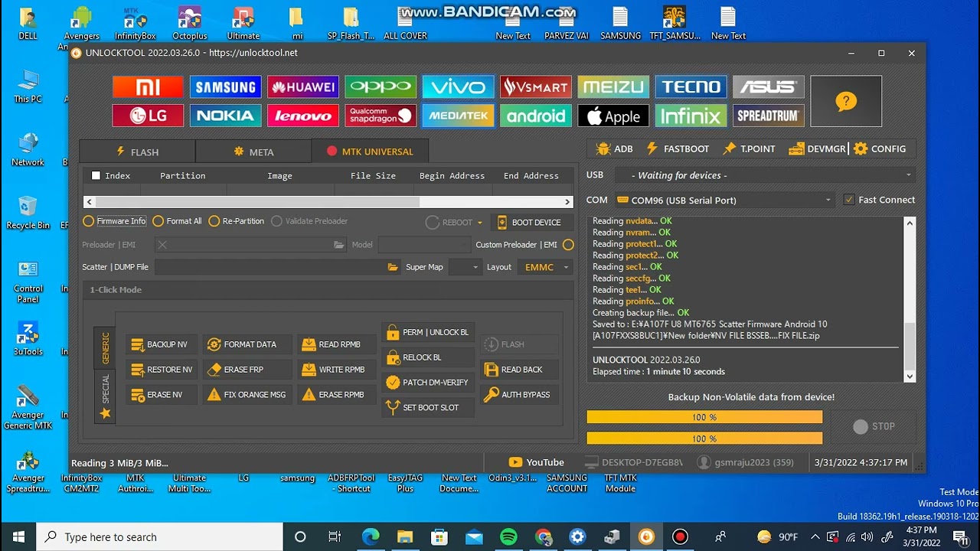Click the lower 100 % progress bar
Image resolution: width=980 pixels, height=551 pixels.
tap(704, 439)
